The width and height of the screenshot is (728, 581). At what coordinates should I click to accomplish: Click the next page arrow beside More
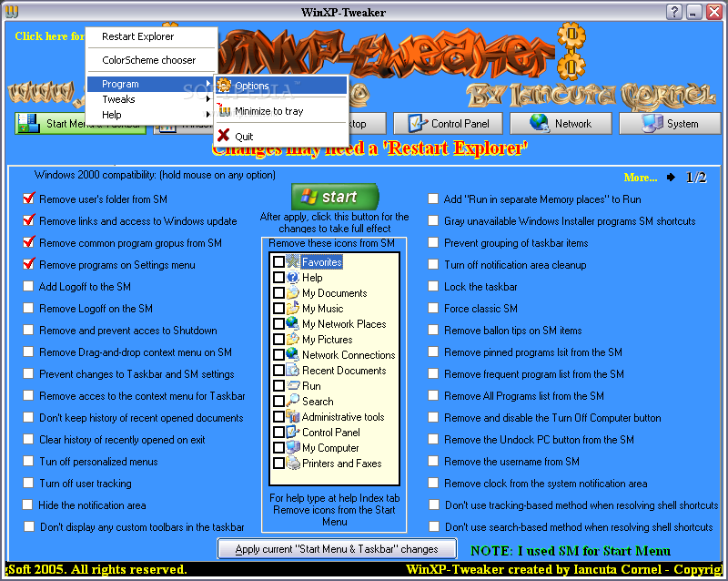coord(671,177)
